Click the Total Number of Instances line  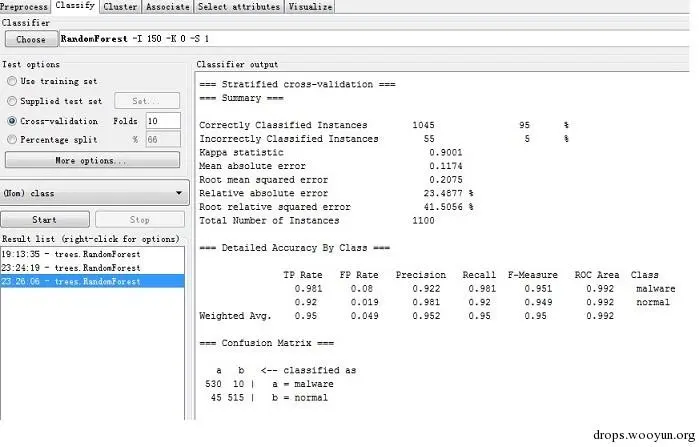[x=317, y=221]
